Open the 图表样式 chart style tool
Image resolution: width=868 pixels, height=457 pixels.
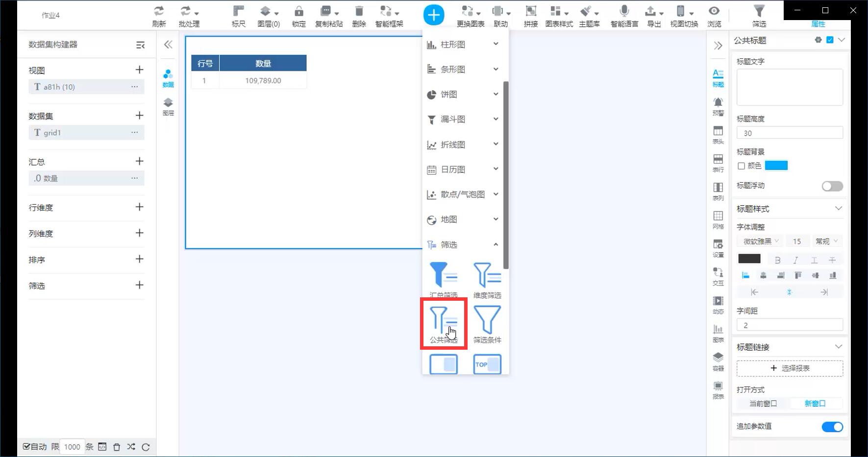(x=559, y=16)
